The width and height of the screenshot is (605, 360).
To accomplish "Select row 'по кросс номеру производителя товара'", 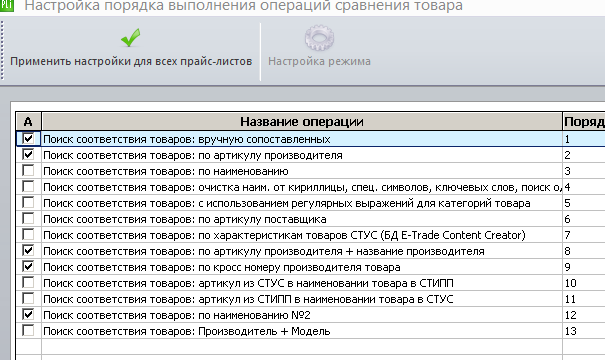I will click(x=302, y=267).
